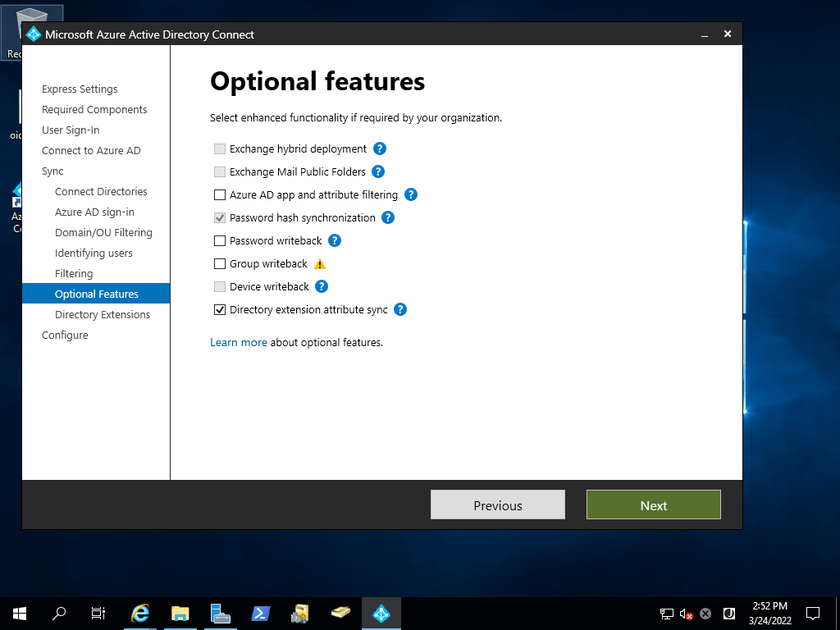The width and height of the screenshot is (840, 630).
Task: Go to Express Settings step
Action: [x=80, y=89]
